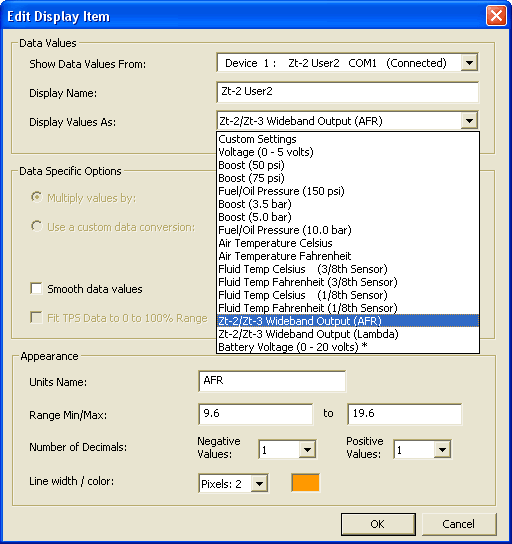Choose Zt-2/Zt-3 Wideband Output (Lambda)
Viewport: 512px width, 544px height.
[x=348, y=334]
